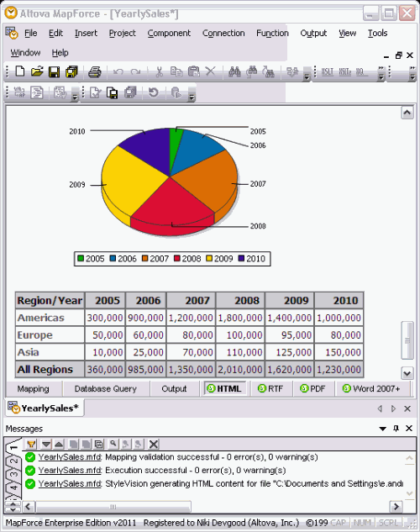
Task: Switch to the Word 2007+ tab
Action: (x=371, y=389)
